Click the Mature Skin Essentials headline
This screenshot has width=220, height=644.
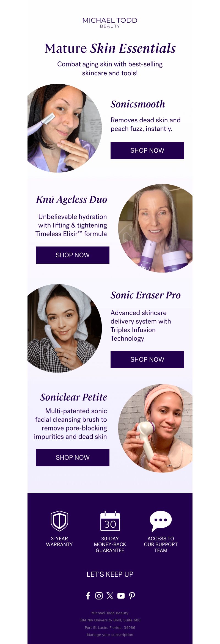click(110, 48)
